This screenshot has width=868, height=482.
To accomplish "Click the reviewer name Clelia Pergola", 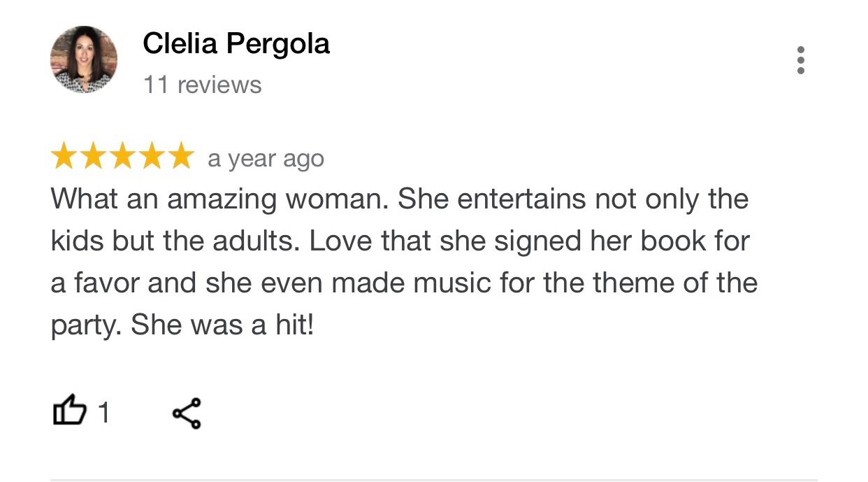I will (236, 44).
